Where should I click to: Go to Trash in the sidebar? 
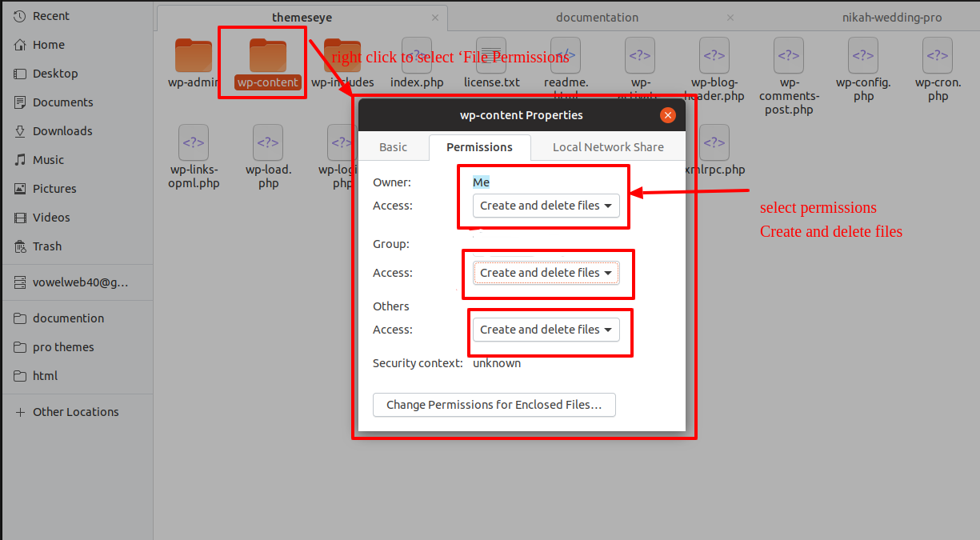(x=47, y=246)
